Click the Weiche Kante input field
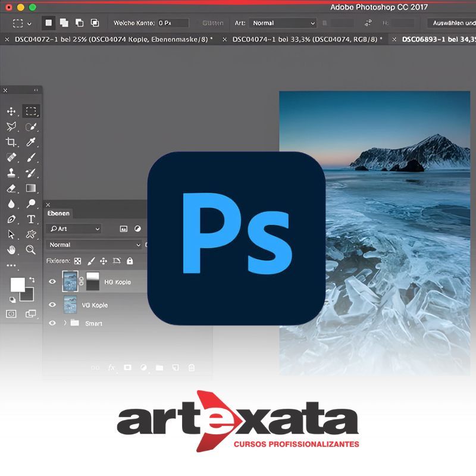476x476 pixels. click(x=173, y=23)
